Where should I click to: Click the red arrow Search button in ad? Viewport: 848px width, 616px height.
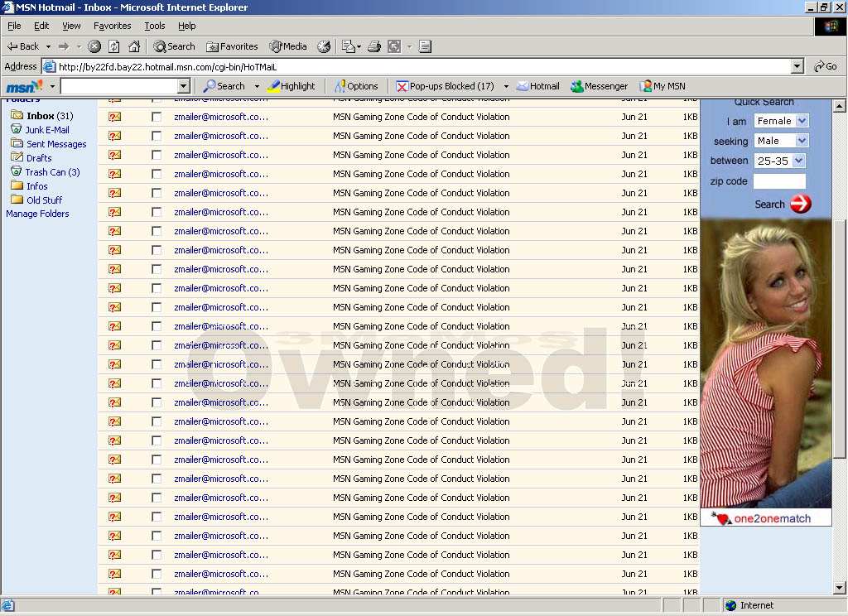[801, 204]
